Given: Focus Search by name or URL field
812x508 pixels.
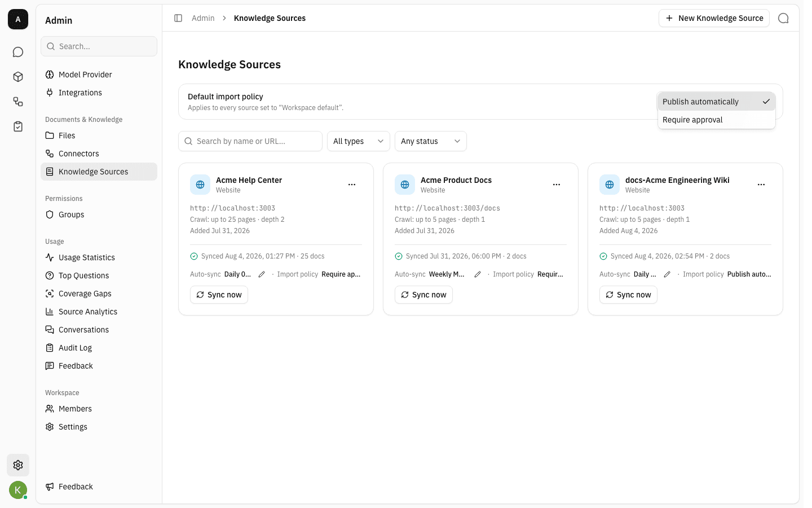Looking at the screenshot, I should point(250,141).
